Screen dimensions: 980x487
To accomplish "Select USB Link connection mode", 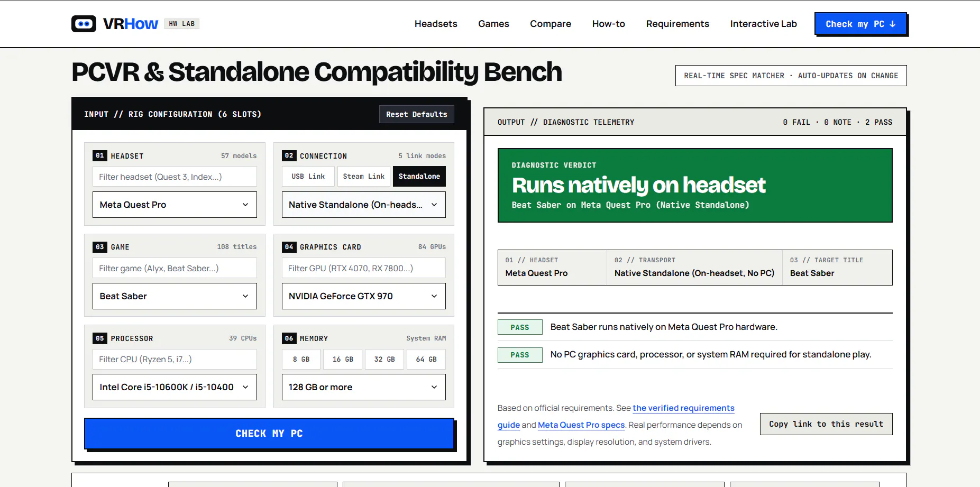I will click(308, 177).
